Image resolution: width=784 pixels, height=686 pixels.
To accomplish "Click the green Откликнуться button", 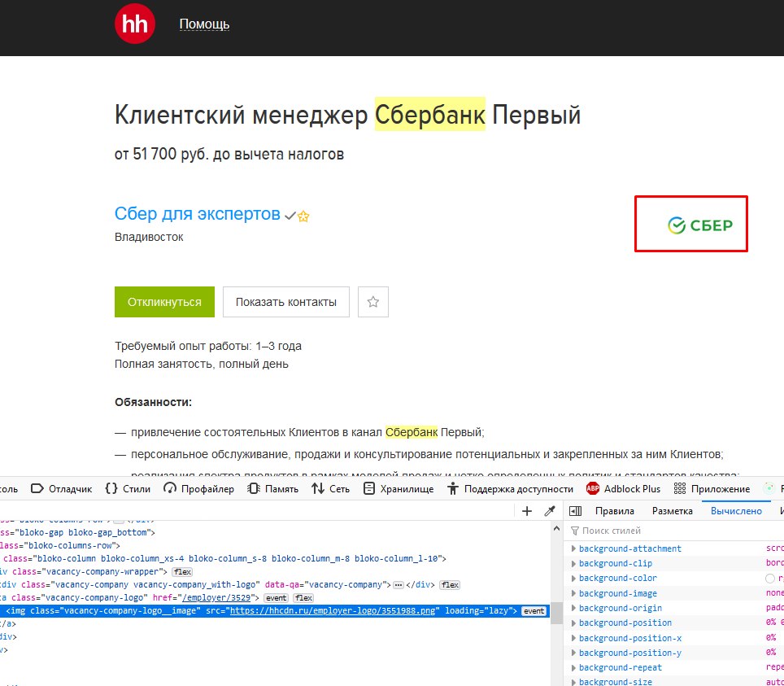I will (x=164, y=302).
